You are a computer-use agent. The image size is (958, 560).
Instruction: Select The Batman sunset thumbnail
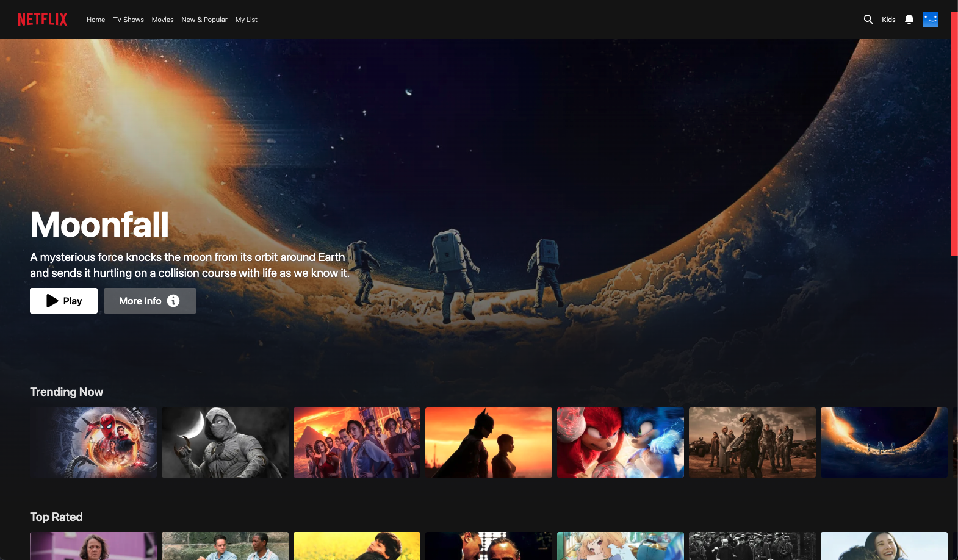(489, 442)
